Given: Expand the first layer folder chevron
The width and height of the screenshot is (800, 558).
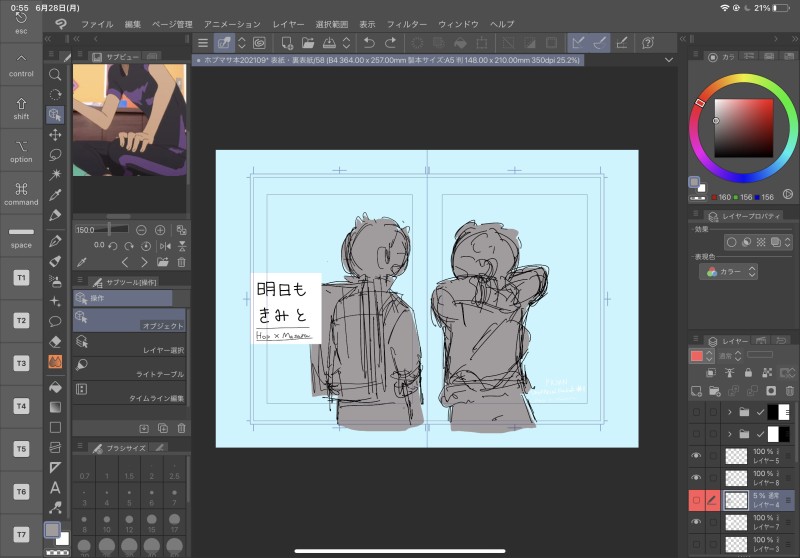Looking at the screenshot, I should coord(730,412).
